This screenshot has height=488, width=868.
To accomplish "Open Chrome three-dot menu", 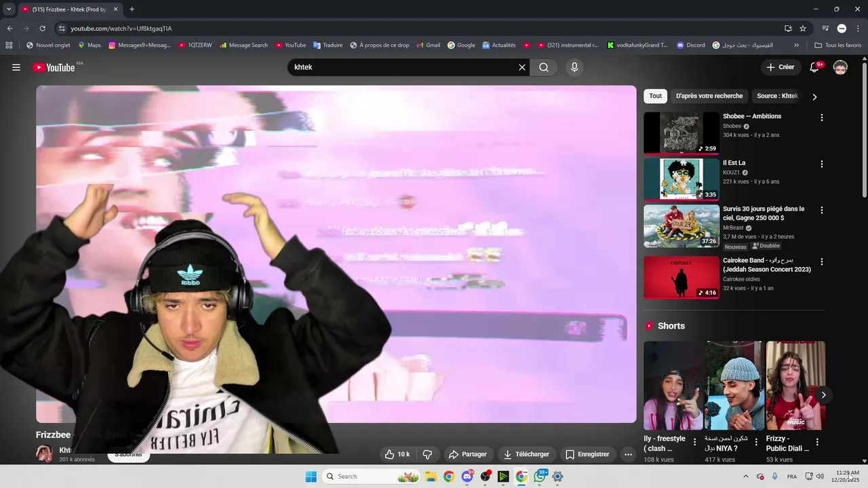I will click(x=858, y=28).
